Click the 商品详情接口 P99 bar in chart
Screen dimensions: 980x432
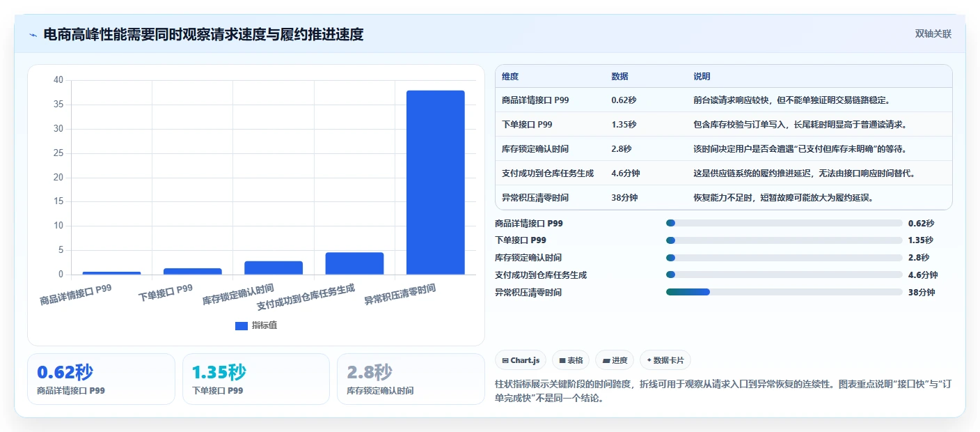(x=111, y=273)
